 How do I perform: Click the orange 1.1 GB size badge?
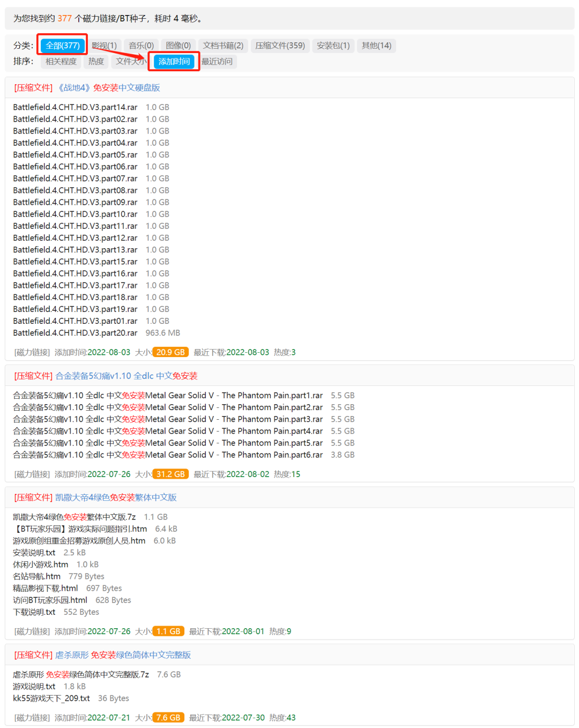coord(168,632)
